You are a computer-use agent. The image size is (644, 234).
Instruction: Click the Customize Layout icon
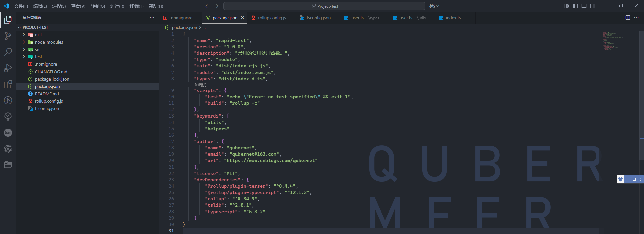[x=567, y=6]
